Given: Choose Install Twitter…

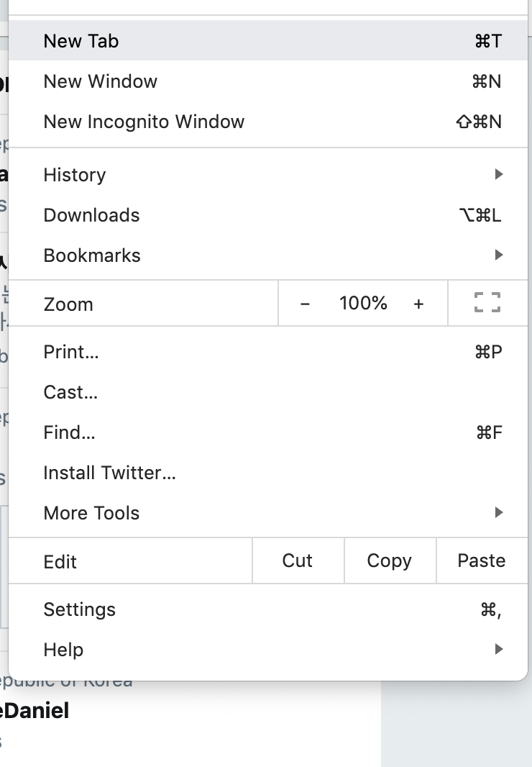Looking at the screenshot, I should pos(268,473).
